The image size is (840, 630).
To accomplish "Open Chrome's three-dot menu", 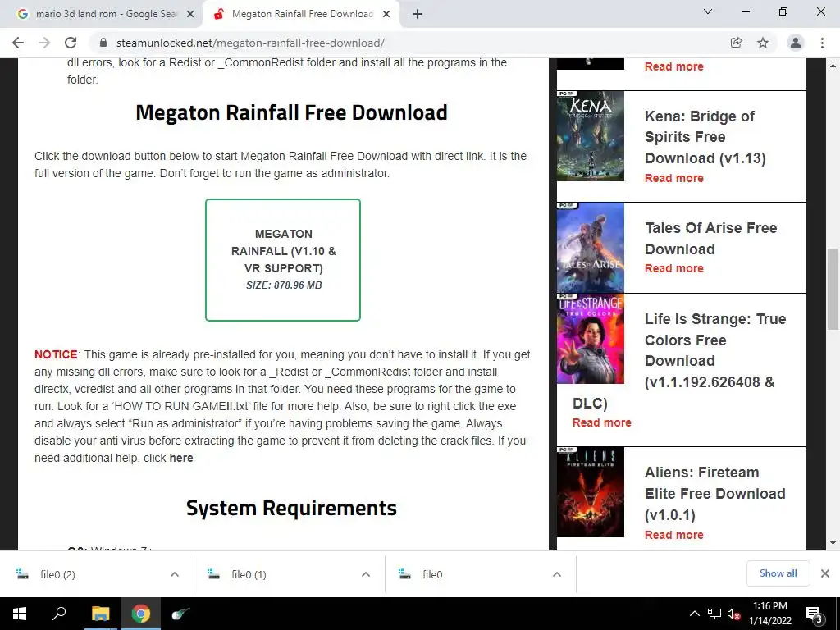I will (822, 43).
